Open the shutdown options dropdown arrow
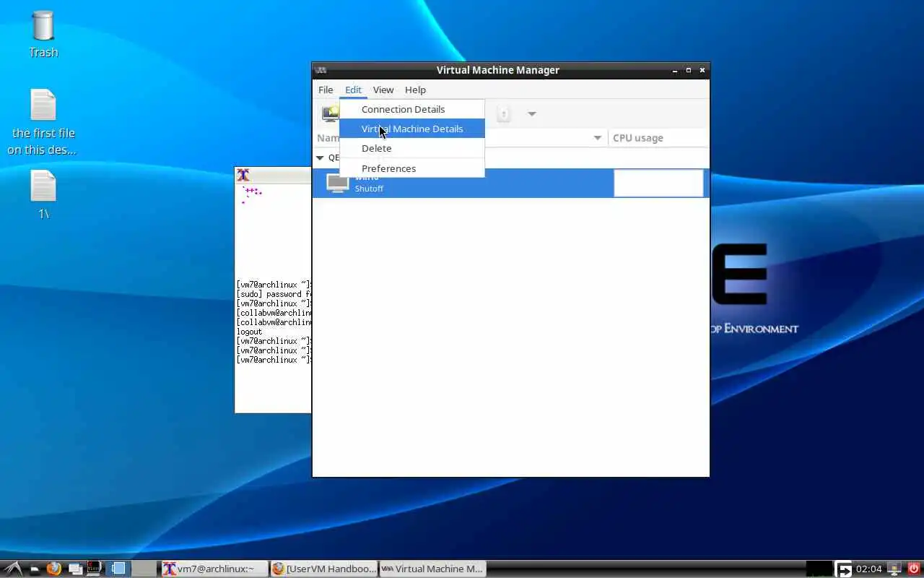This screenshot has width=924, height=578. pyautogui.click(x=532, y=113)
